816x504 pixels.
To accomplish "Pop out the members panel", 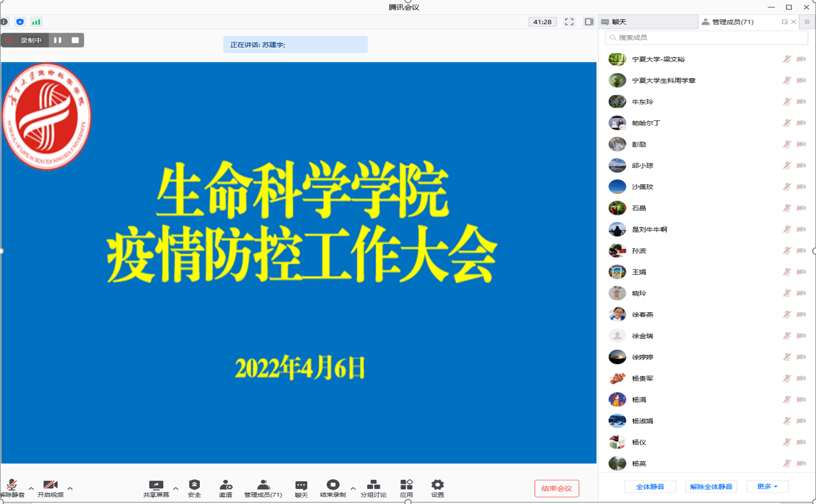I will pyautogui.click(x=785, y=22).
